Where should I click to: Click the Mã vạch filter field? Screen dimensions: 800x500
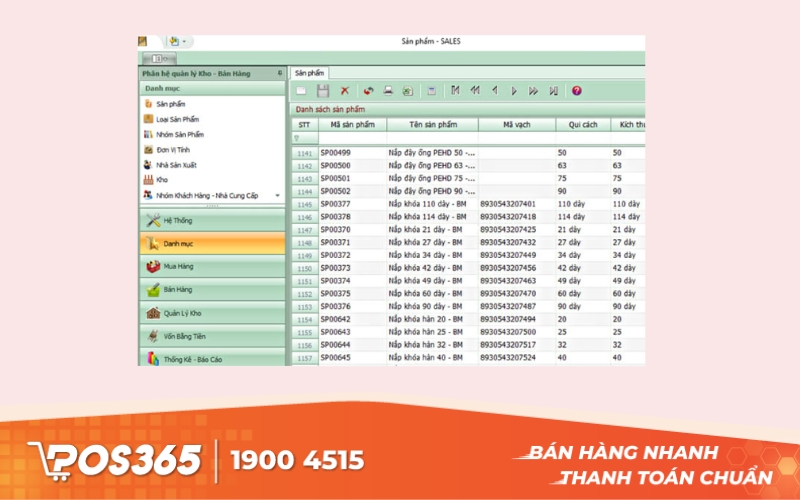point(517,138)
